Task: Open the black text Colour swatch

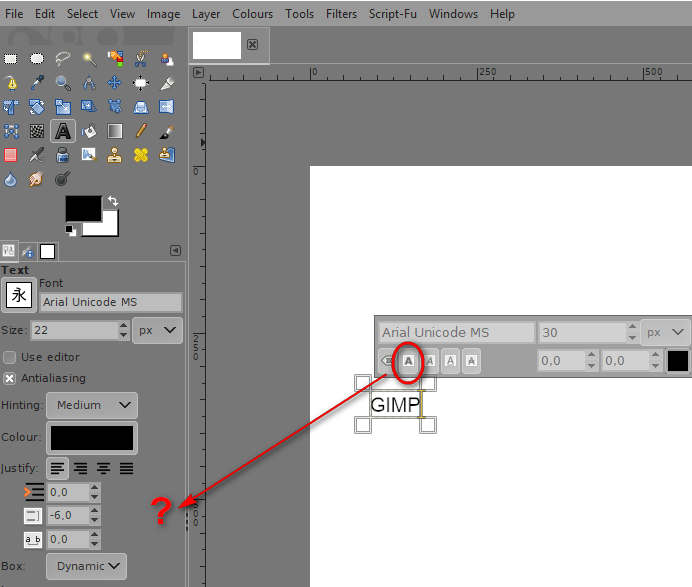Action: pos(92,438)
